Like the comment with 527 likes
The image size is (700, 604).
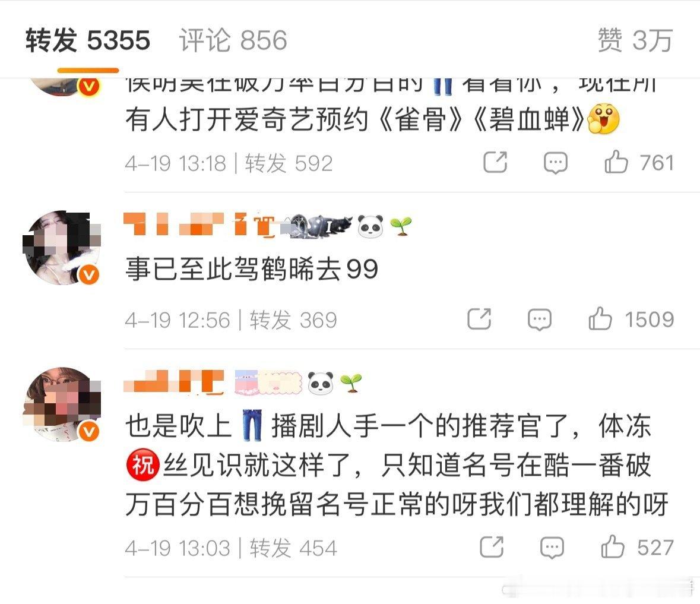613,546
